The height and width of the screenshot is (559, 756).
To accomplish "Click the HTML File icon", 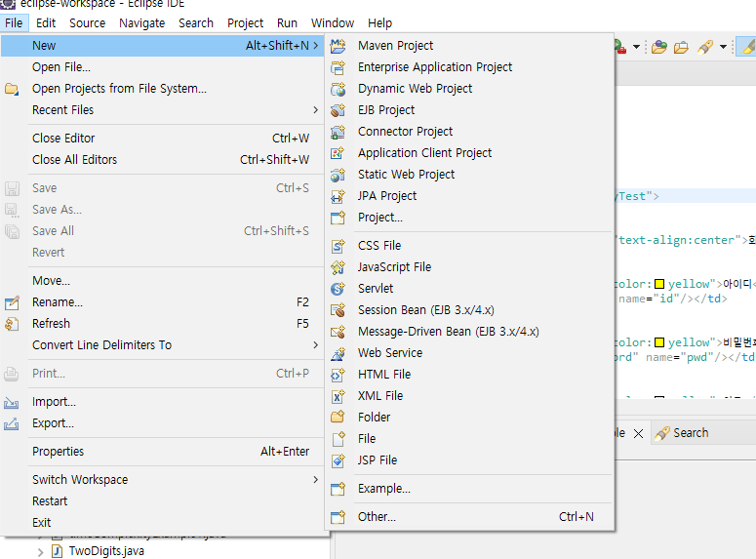I will point(338,375).
